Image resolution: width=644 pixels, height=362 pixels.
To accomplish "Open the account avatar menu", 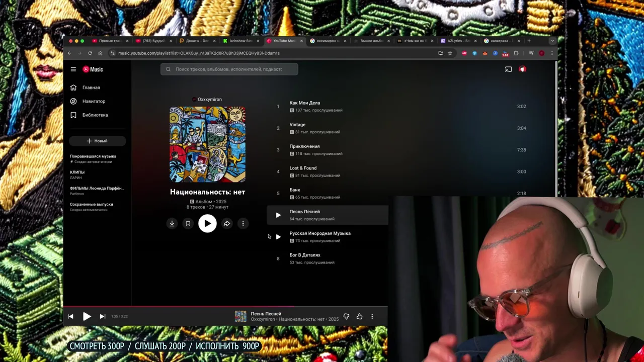I will click(x=522, y=69).
